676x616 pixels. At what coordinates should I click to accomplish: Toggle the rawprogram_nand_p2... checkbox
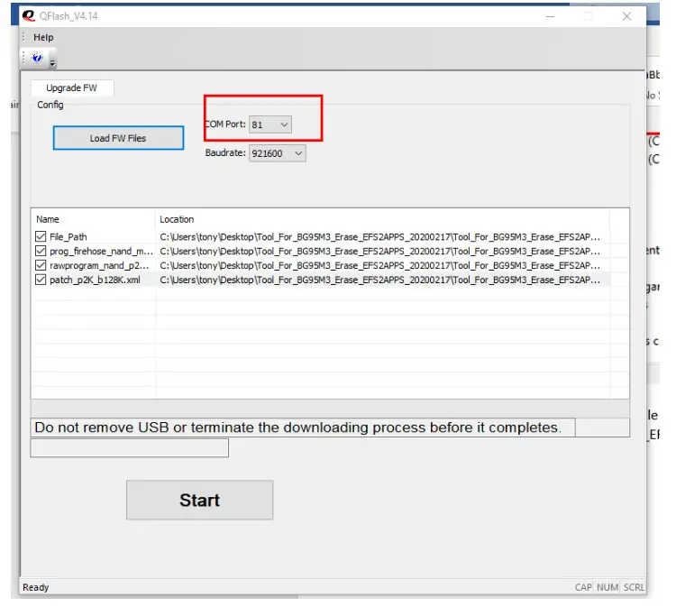[41, 265]
